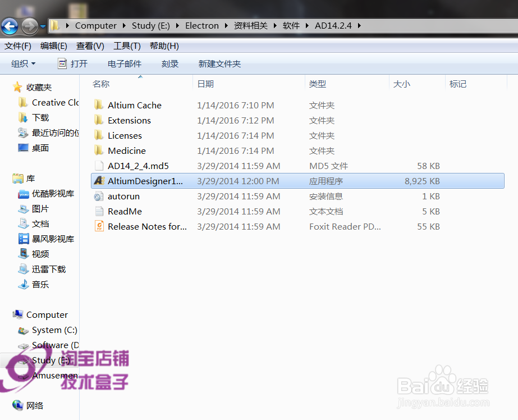Open the 图片 library
The height and width of the screenshot is (420, 518).
point(34,209)
